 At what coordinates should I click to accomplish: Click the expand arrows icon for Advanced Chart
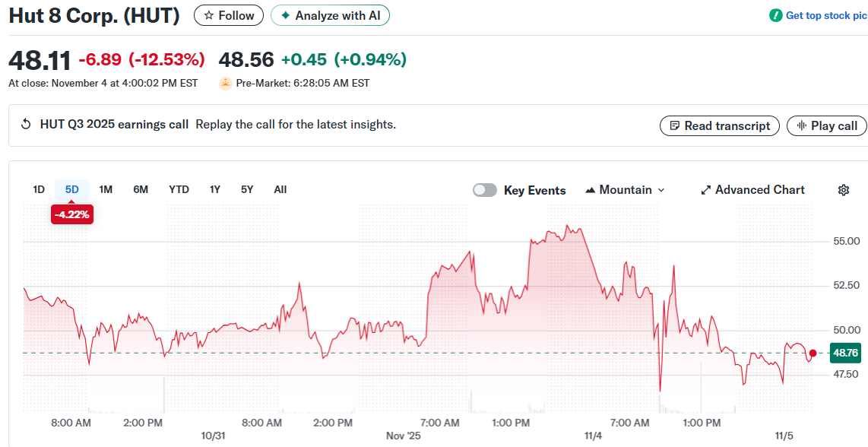[705, 189]
